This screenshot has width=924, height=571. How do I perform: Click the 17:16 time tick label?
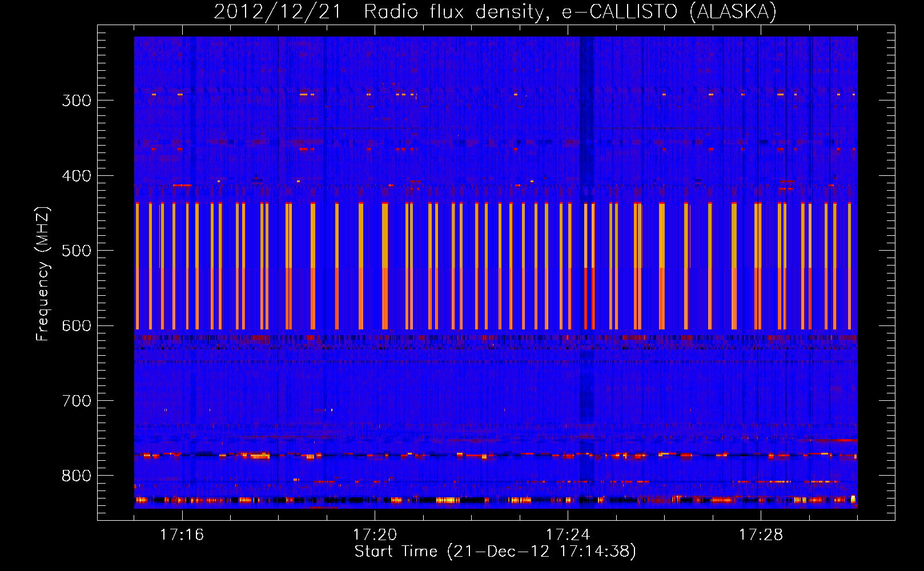pyautogui.click(x=182, y=534)
